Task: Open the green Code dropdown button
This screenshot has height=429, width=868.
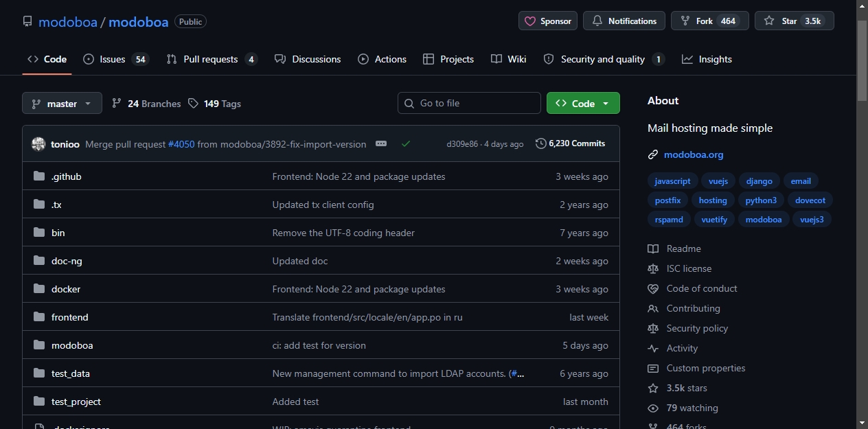Action: (x=583, y=104)
